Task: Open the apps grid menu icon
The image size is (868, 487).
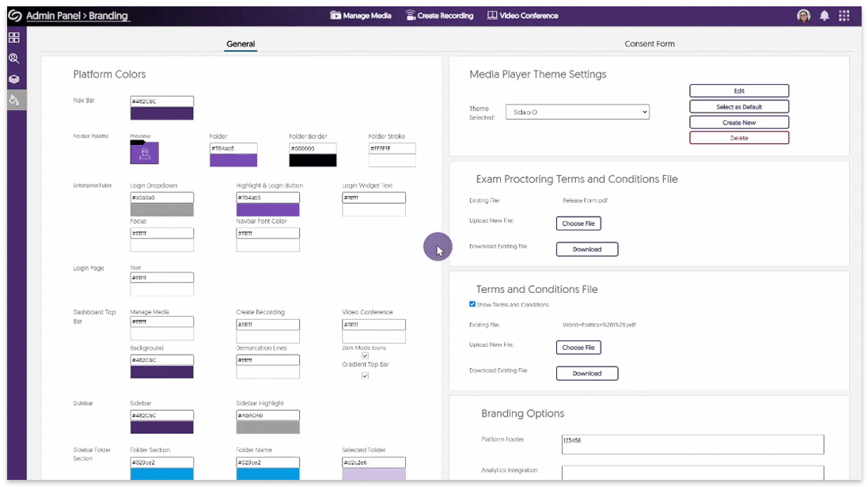Action: (x=844, y=16)
